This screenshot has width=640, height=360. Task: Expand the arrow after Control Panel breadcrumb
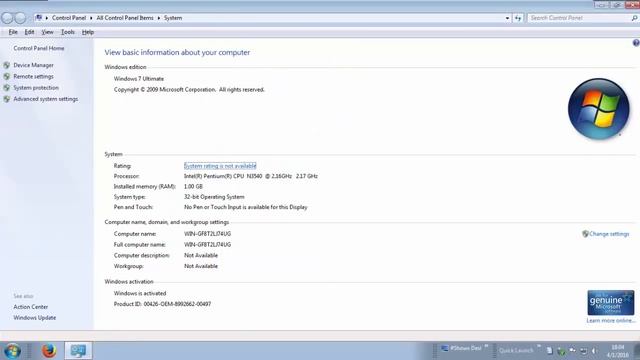coord(91,18)
